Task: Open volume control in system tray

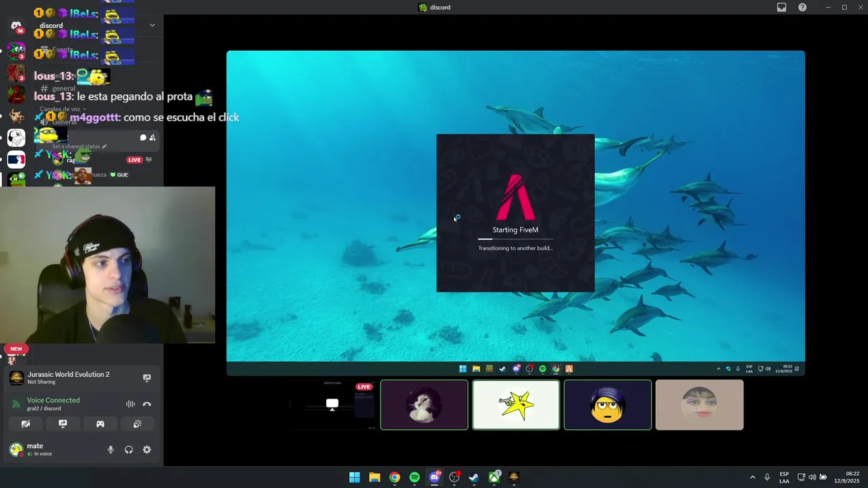Action: click(x=812, y=477)
